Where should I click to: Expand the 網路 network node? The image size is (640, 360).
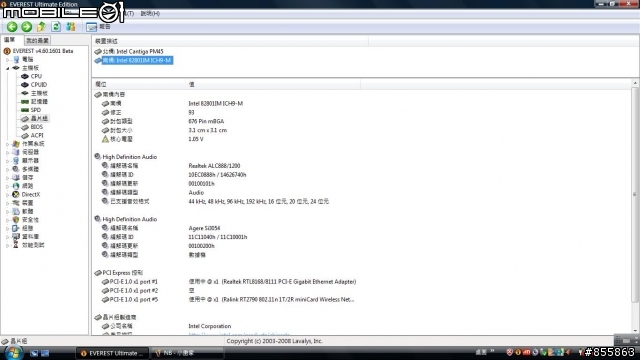[7, 186]
